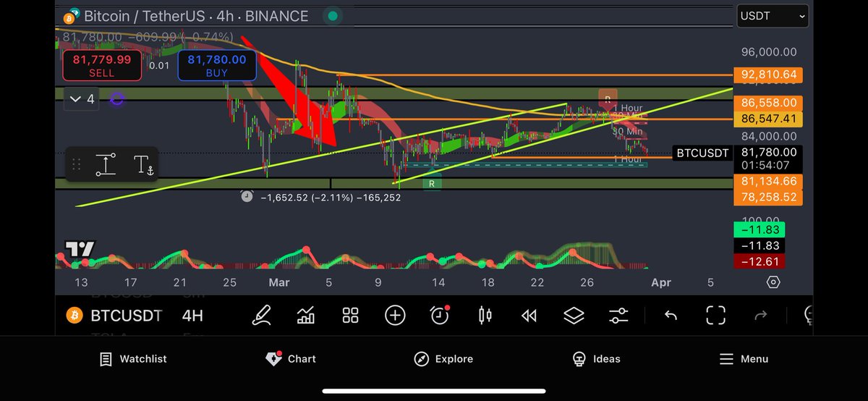Click the alert clock marker on chart
The height and width of the screenshot is (401, 868).
(247, 196)
